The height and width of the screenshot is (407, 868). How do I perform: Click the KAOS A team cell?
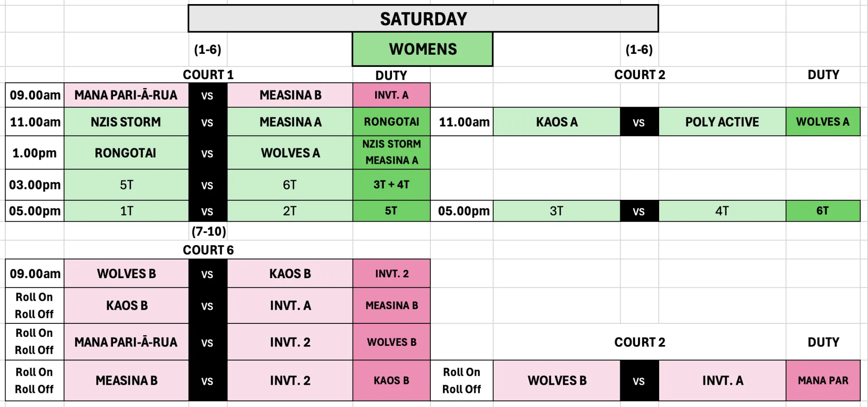pyautogui.click(x=557, y=122)
